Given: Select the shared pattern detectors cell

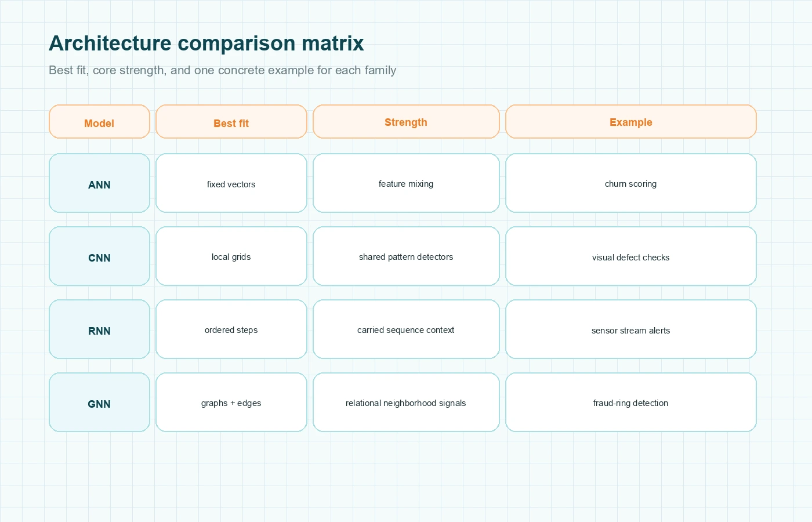Looking at the screenshot, I should pyautogui.click(x=406, y=257).
